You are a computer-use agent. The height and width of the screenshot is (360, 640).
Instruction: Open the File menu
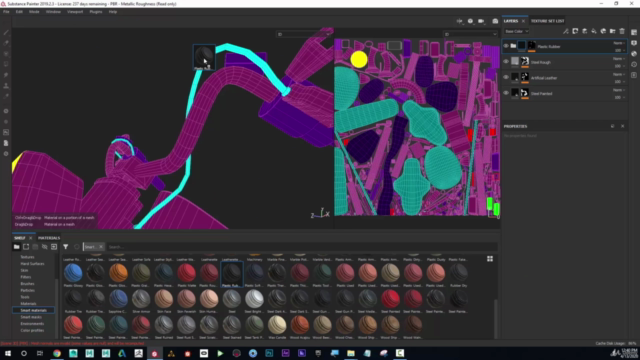6,12
